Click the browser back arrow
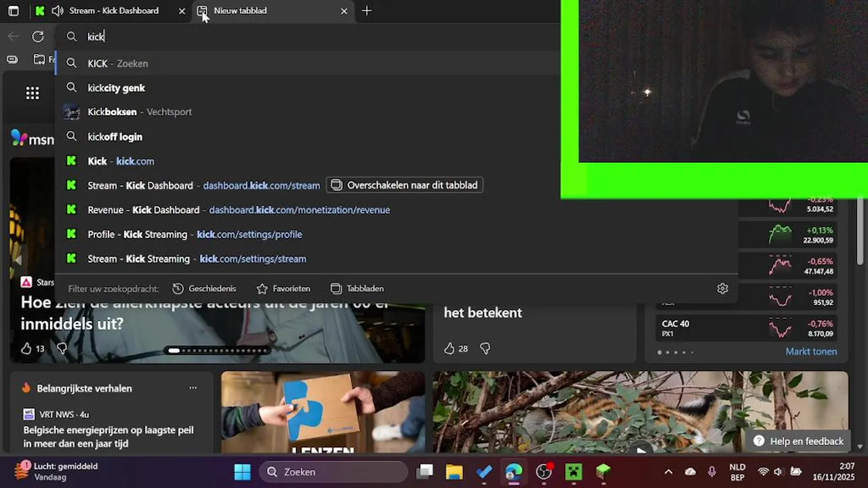The image size is (868, 488). tap(14, 37)
